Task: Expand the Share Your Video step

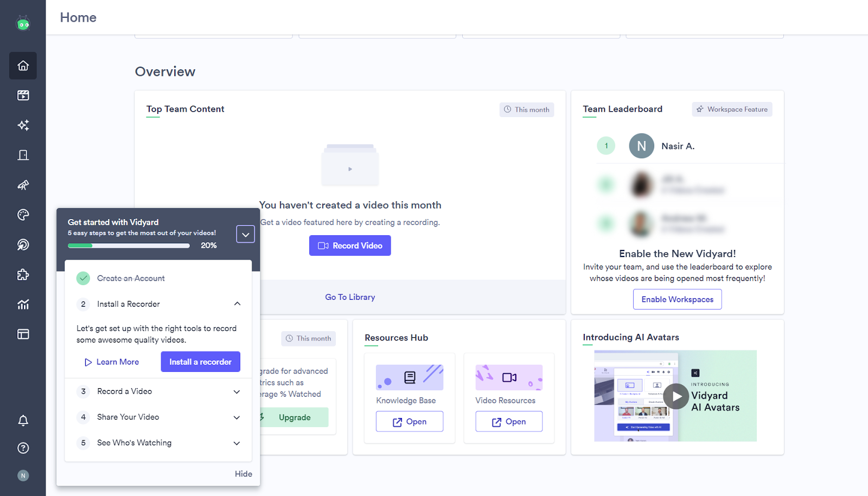Action: [x=237, y=417]
